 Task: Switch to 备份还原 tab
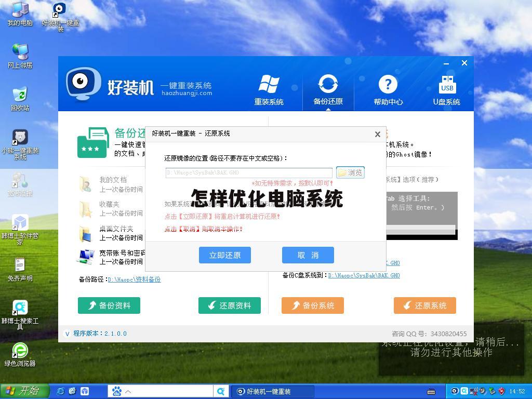[328, 90]
